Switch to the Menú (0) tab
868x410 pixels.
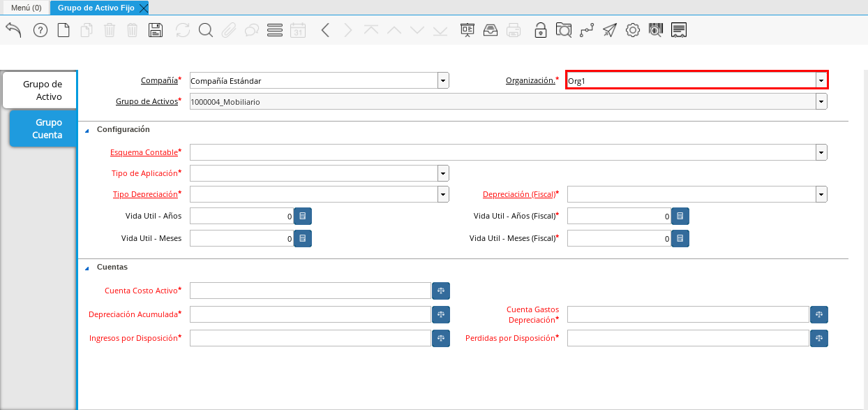point(26,8)
